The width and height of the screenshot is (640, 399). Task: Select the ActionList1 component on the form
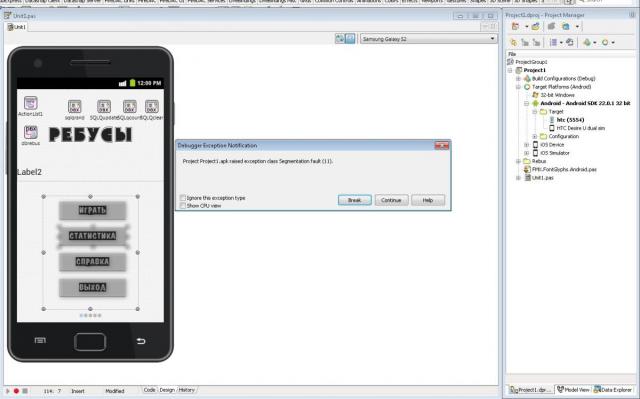(x=31, y=103)
